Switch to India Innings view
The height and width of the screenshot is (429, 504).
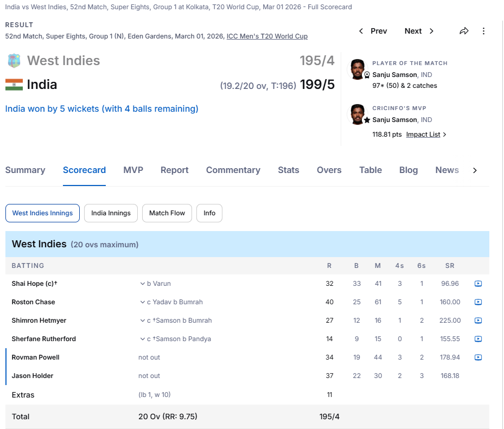coord(111,213)
